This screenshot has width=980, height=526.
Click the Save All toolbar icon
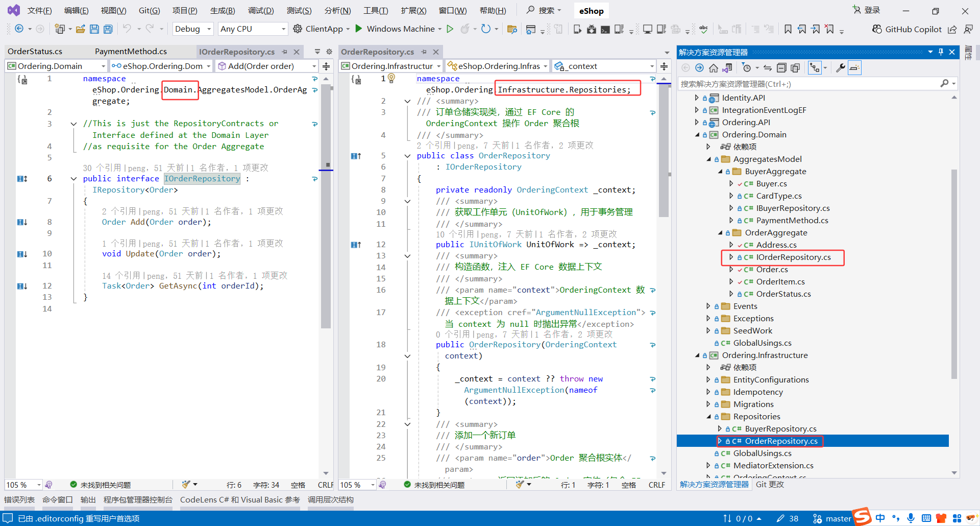[x=108, y=29]
